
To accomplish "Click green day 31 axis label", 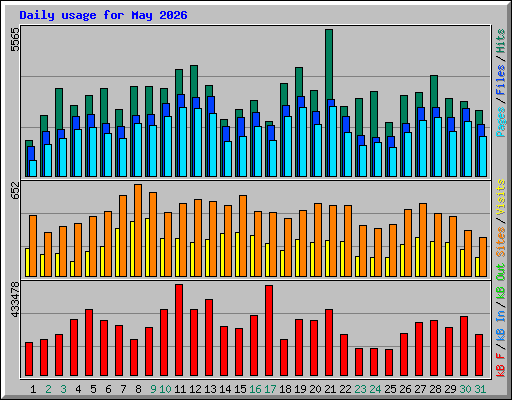I will click(480, 389).
